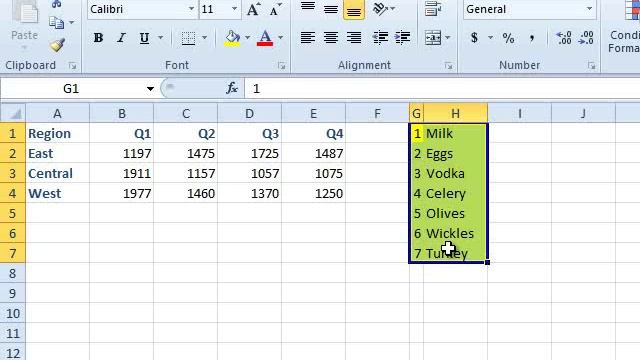The height and width of the screenshot is (360, 640).
Task: Click Decrease Decimal icon
Action: (587, 38)
